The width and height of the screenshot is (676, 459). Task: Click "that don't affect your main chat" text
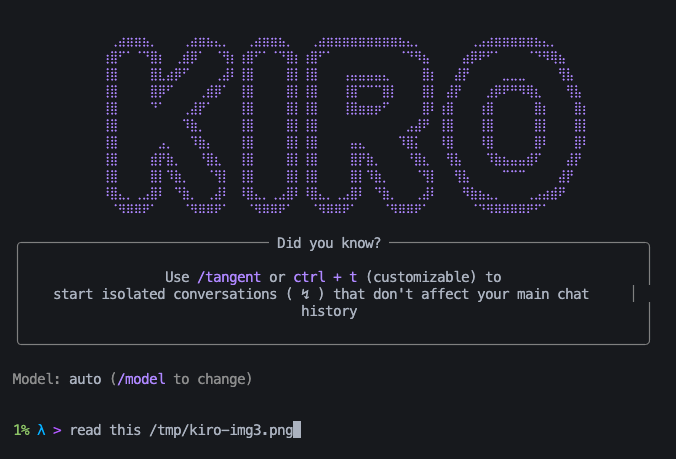[461, 294]
